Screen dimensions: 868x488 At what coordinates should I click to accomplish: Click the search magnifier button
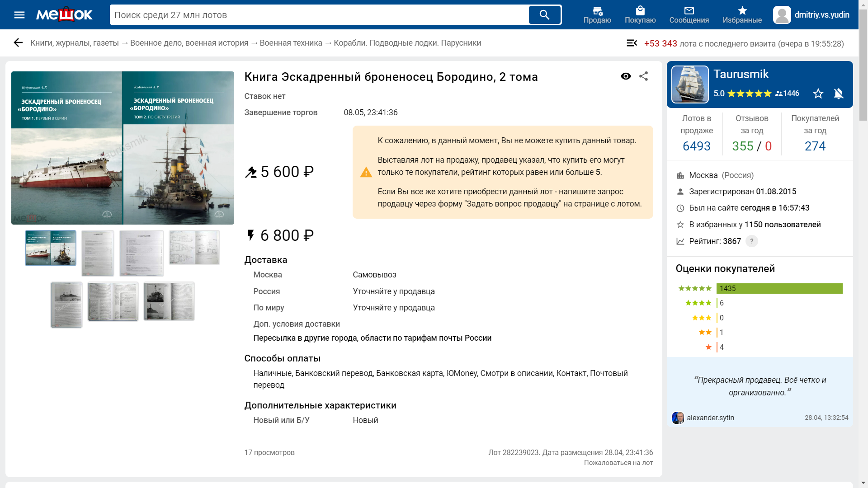(544, 15)
